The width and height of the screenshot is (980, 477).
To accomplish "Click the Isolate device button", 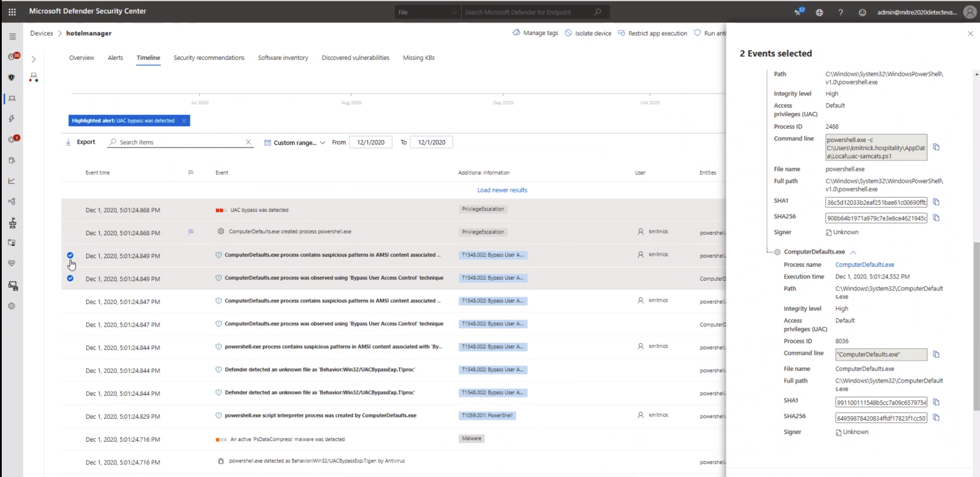I will pos(588,33).
